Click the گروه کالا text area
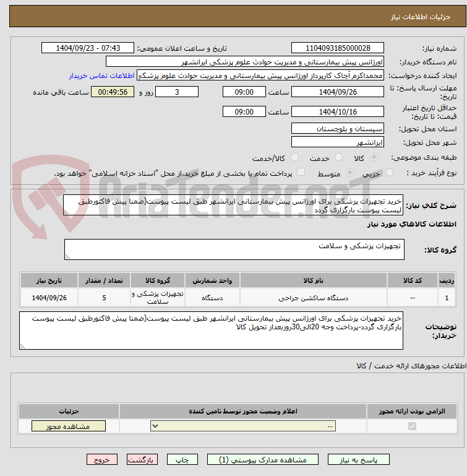This screenshot has width=467, height=476. pyautogui.click(x=234, y=249)
